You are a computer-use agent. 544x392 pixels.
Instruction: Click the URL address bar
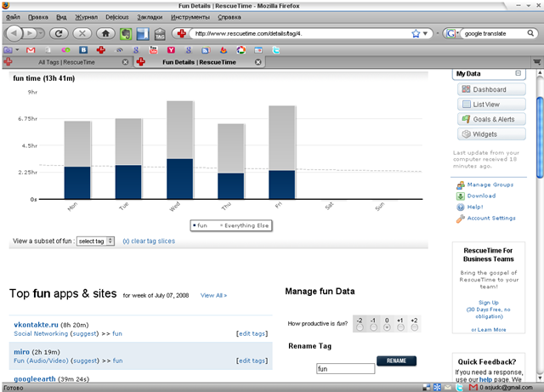(301, 33)
